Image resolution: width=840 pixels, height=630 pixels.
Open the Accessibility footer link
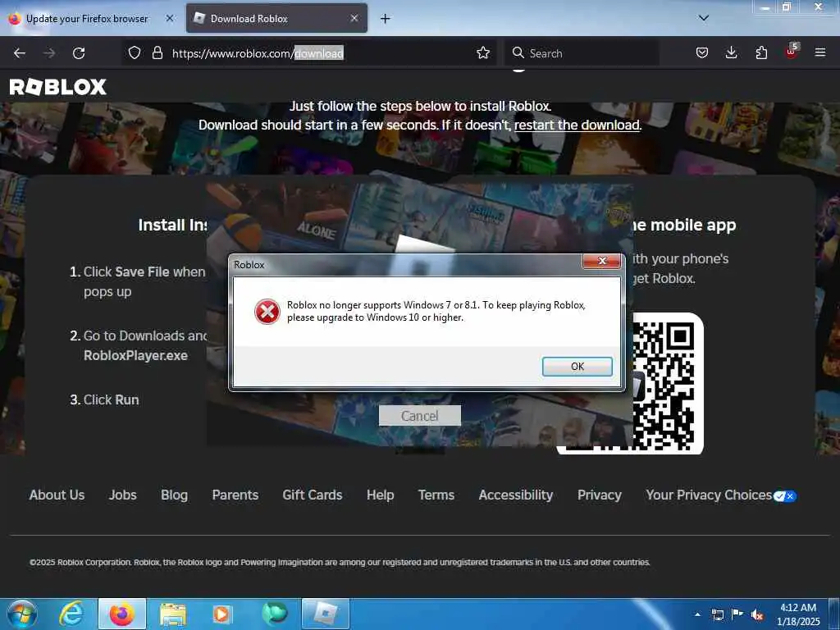tap(516, 495)
